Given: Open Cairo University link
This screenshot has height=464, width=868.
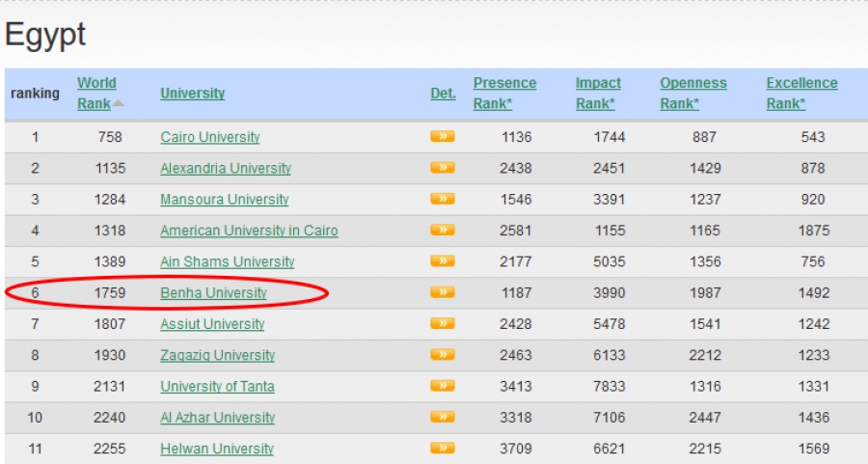Looking at the screenshot, I should coord(210,137).
